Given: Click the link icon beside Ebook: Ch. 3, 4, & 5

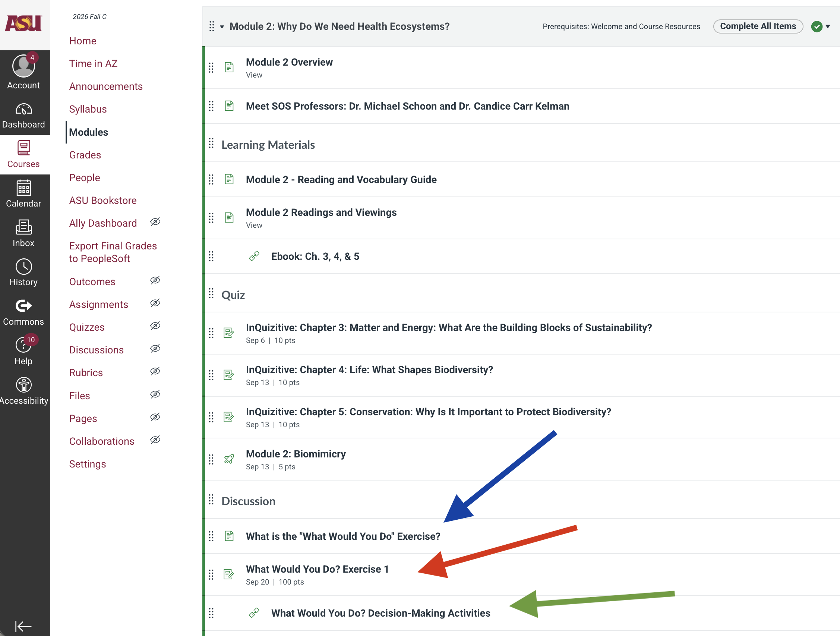Looking at the screenshot, I should coord(254,256).
